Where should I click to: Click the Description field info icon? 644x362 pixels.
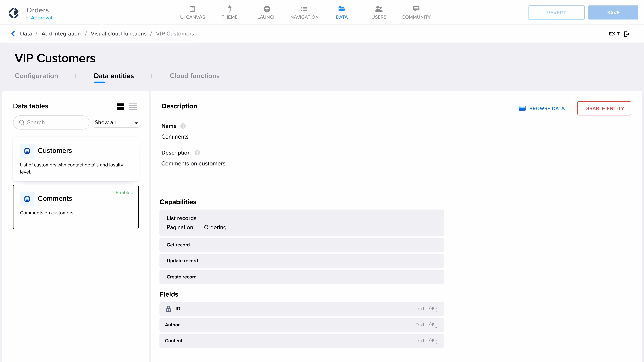click(197, 153)
